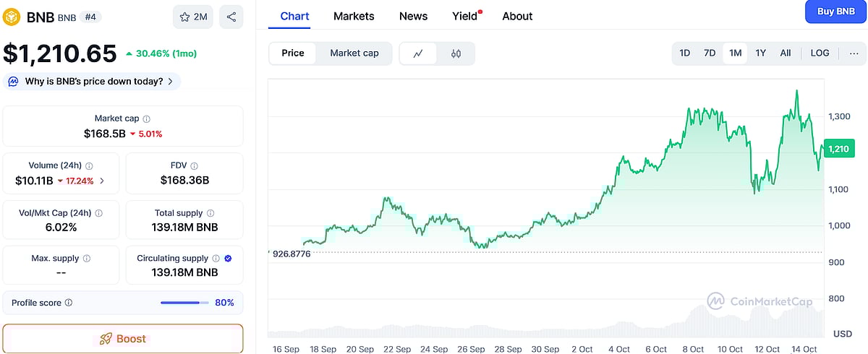This screenshot has width=868, height=354.
Task: Click the #4 rank badge
Action: pyautogui.click(x=90, y=17)
